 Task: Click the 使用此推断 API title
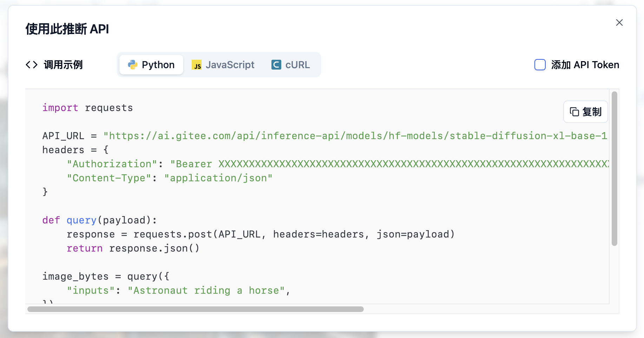pyautogui.click(x=67, y=29)
